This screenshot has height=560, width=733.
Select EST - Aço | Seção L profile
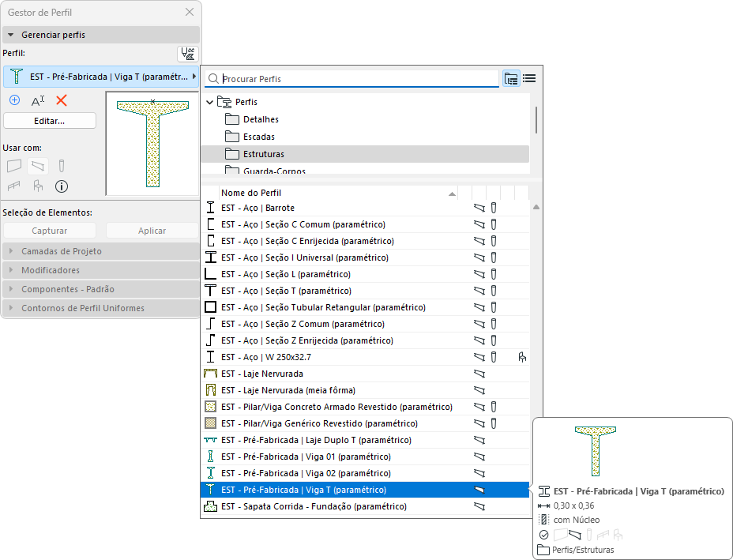pyautogui.click(x=365, y=274)
